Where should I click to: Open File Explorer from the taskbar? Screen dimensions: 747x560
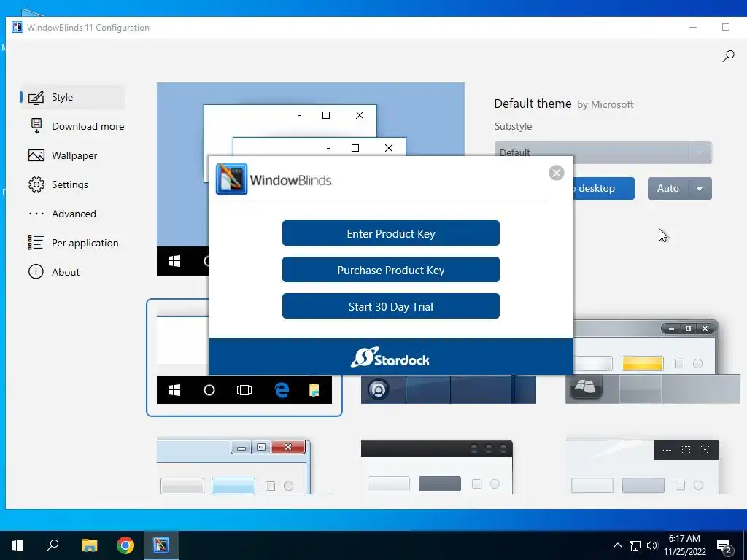[89, 545]
